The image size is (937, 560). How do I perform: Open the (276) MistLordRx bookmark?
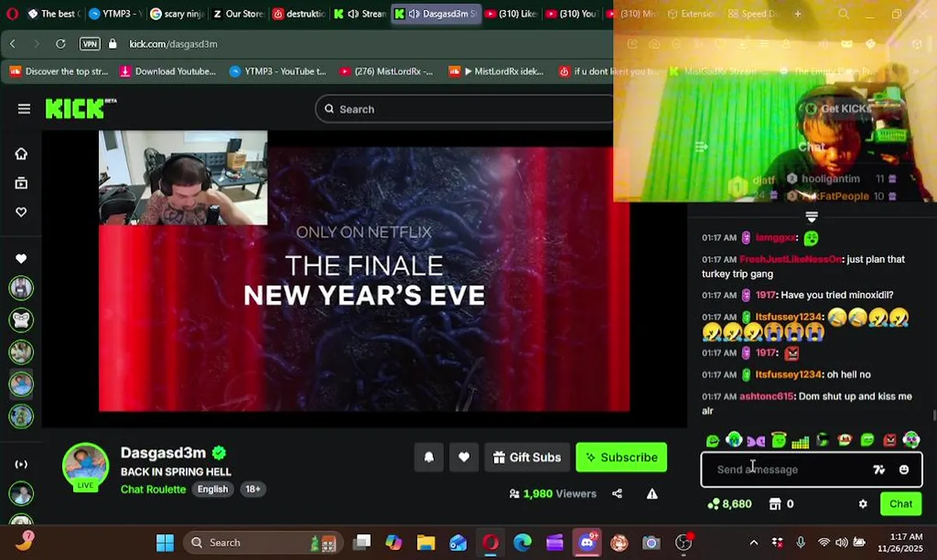(385, 72)
